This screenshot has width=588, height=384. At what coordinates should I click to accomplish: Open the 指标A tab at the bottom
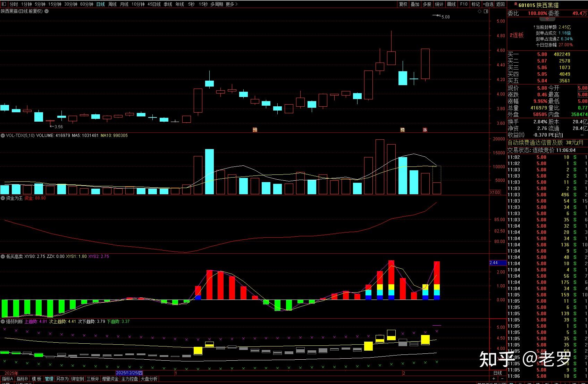[x=8, y=379]
